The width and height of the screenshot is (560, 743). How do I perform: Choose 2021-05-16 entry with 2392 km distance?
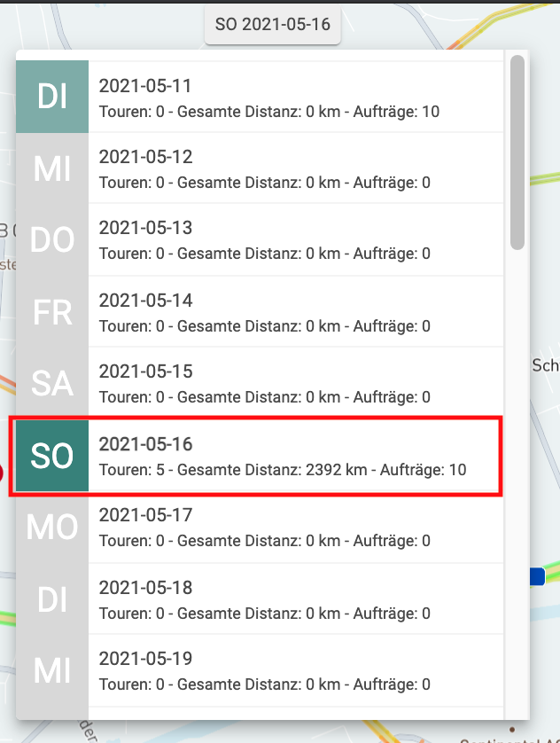point(296,456)
